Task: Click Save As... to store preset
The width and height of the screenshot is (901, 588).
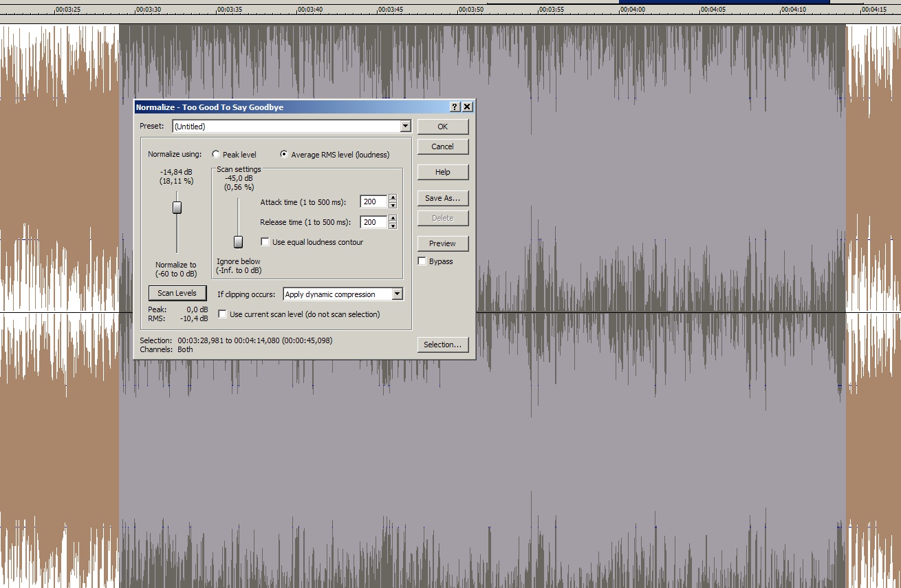Action: click(442, 198)
